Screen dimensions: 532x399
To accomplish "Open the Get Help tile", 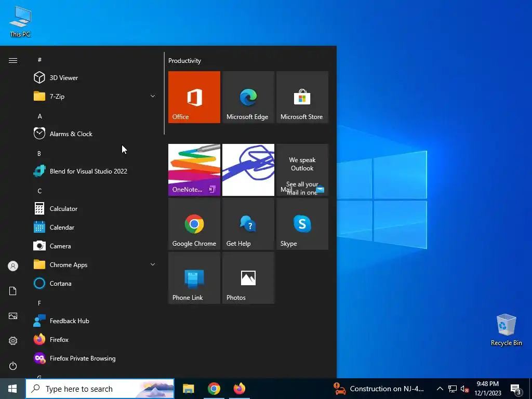I will (248, 224).
